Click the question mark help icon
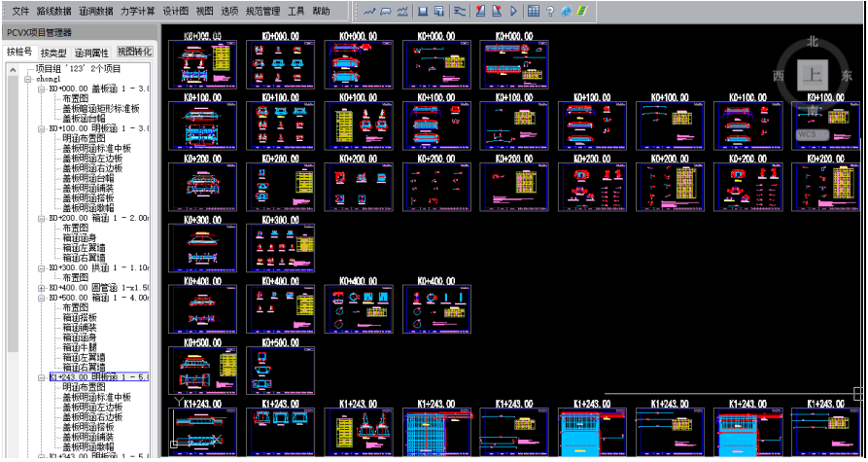This screenshot has width=868, height=462. click(x=550, y=11)
